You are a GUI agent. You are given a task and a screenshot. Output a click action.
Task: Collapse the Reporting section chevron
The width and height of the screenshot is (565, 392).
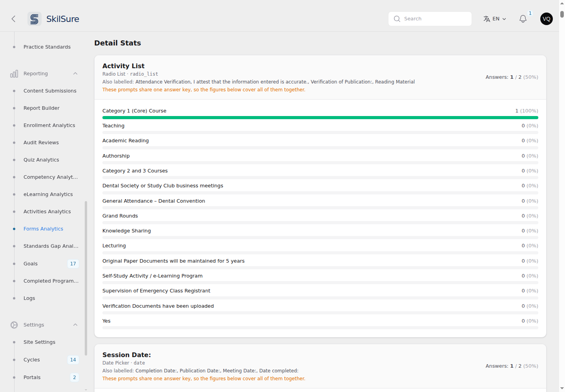[x=75, y=74]
